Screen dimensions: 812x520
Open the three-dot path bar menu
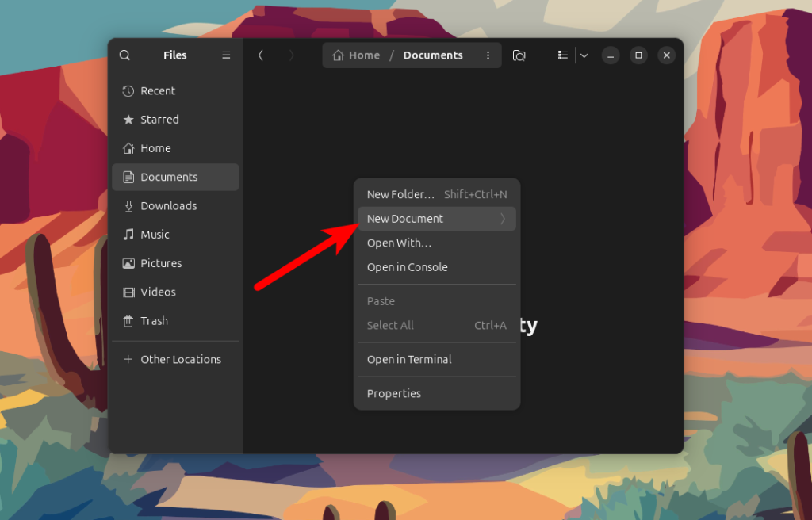[x=488, y=55]
